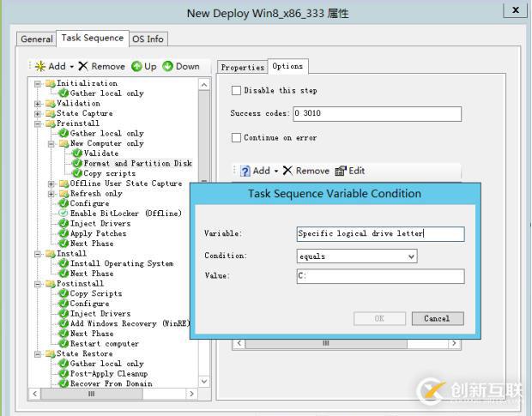Click the Preinstall folder icon
Image resolution: width=532 pixels, height=416 pixels.
tap(51, 124)
